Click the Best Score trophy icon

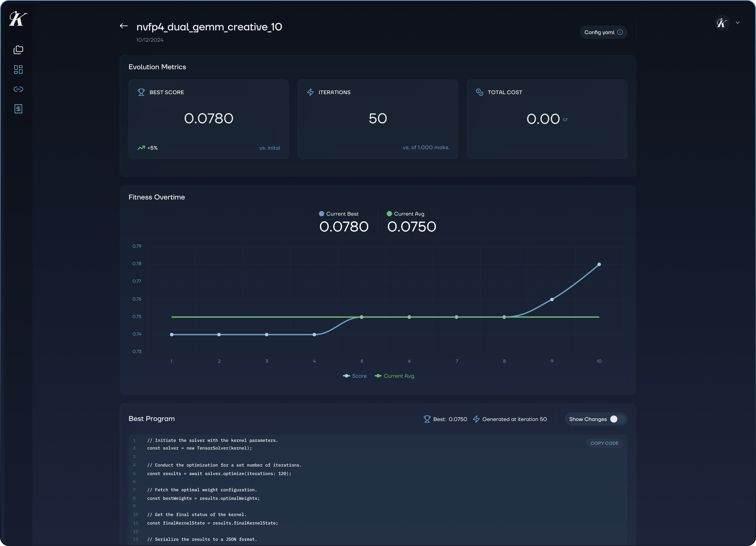141,92
